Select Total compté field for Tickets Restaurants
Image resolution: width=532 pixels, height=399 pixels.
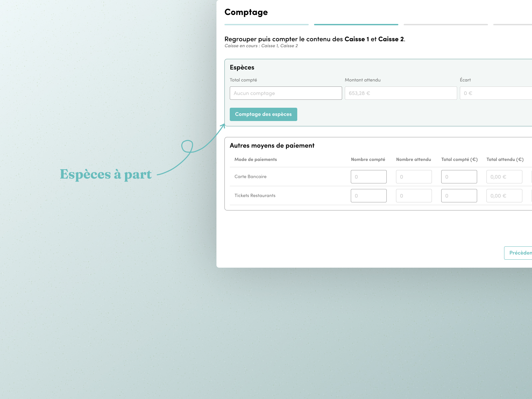[459, 196]
